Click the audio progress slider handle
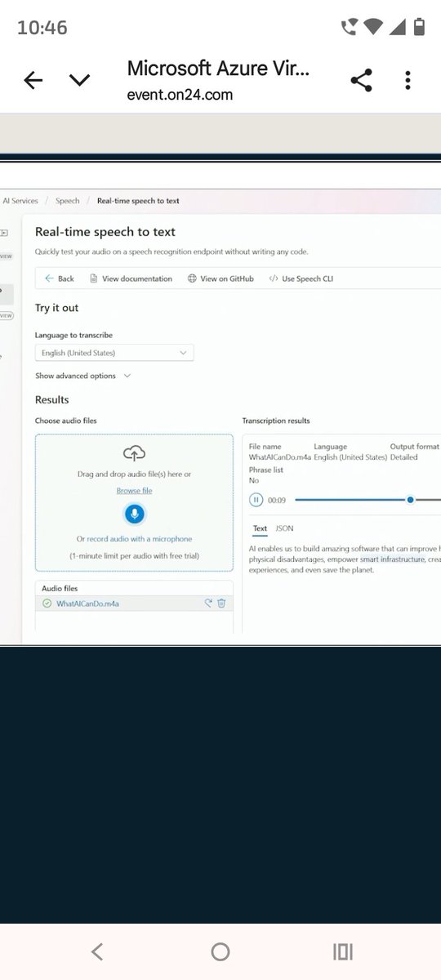The width and height of the screenshot is (441, 980). coord(410,500)
